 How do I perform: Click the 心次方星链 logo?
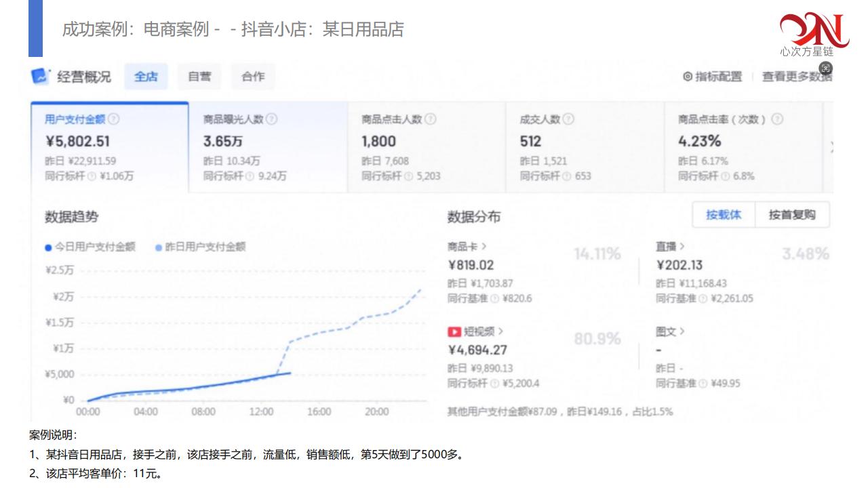click(814, 34)
